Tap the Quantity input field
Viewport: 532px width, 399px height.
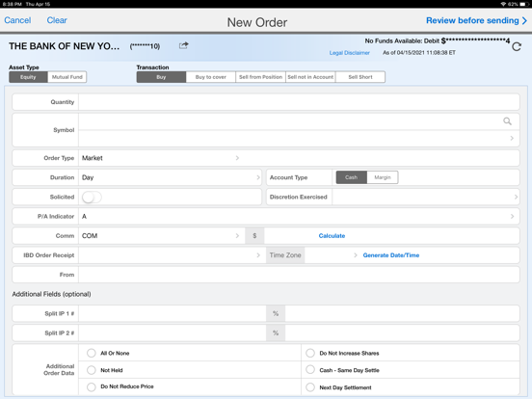coord(299,102)
